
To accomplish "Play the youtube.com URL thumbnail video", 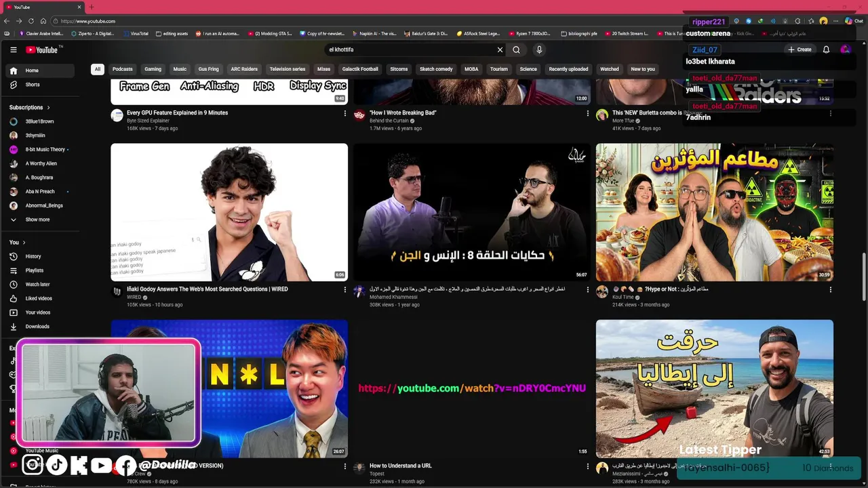I will pos(472,388).
